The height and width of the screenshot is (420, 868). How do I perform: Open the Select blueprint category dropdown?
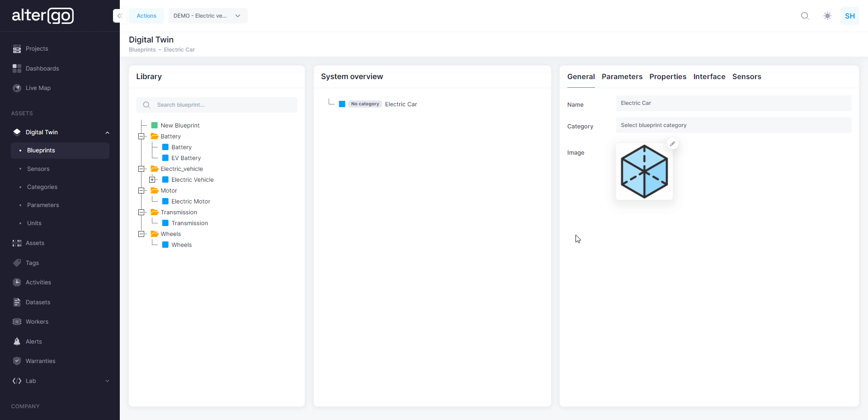(733, 125)
